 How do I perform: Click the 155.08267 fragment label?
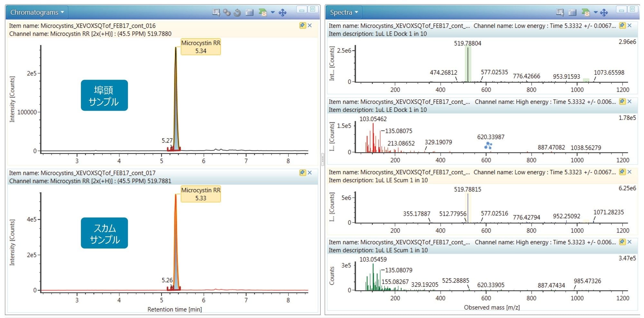tap(395, 282)
